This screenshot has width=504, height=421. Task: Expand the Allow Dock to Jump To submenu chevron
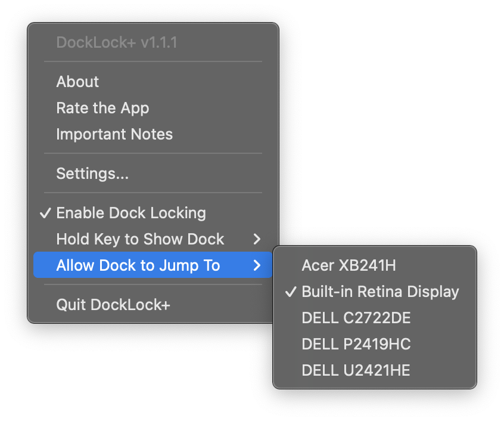pyautogui.click(x=257, y=265)
